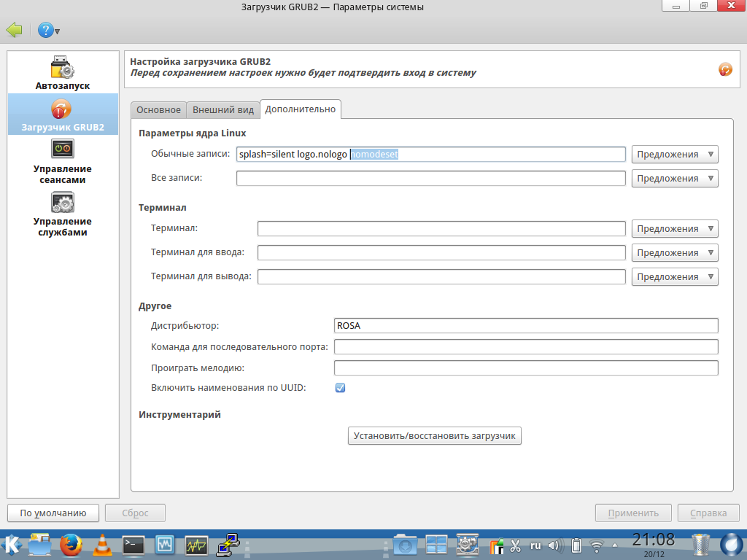Click the colorful tray icon beside the scissors

click(x=496, y=546)
